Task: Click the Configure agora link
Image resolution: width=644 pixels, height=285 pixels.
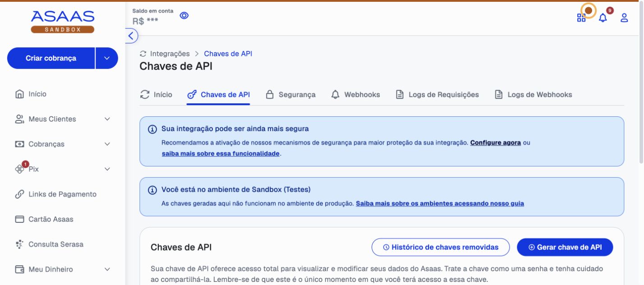Action: [496, 142]
